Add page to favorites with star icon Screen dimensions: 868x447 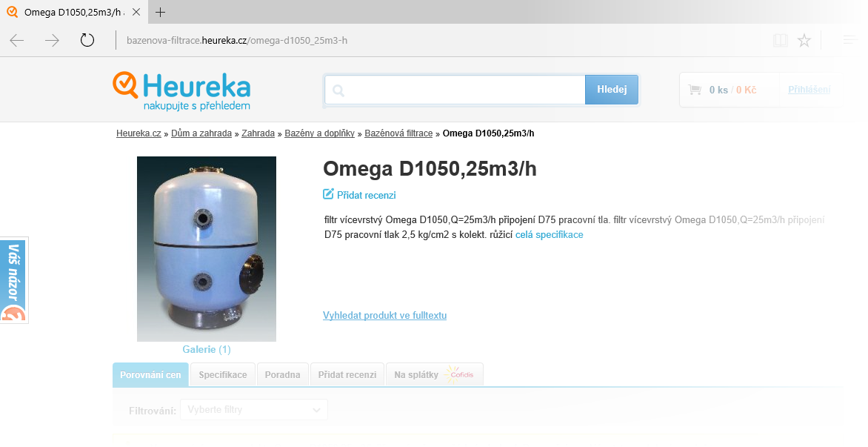(804, 41)
